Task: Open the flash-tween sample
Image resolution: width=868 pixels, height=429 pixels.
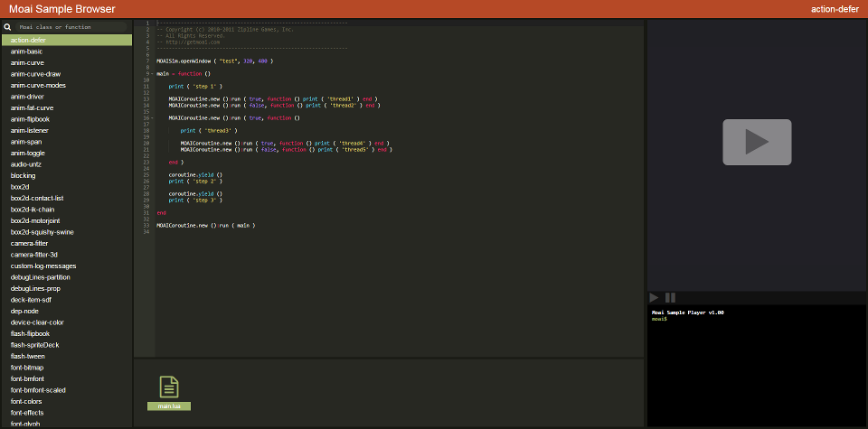Action: pos(67,356)
